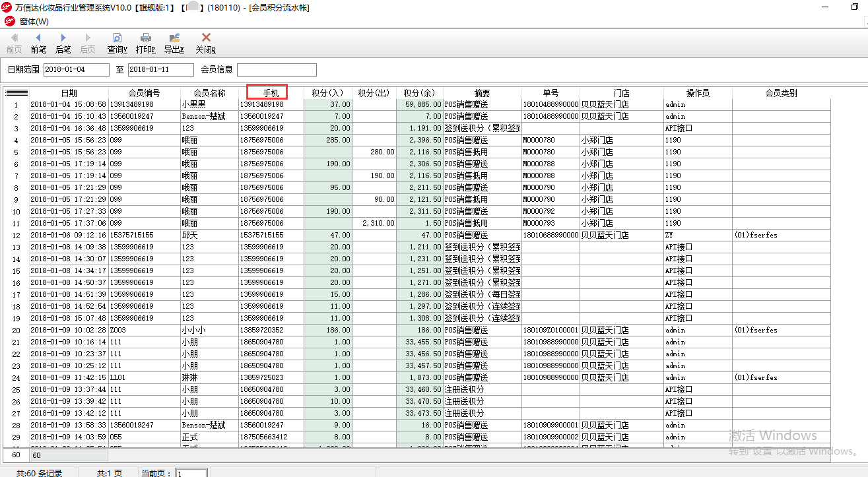Click points-in cell 285.00
Viewport: 868px width, 477px height.
click(x=328, y=140)
